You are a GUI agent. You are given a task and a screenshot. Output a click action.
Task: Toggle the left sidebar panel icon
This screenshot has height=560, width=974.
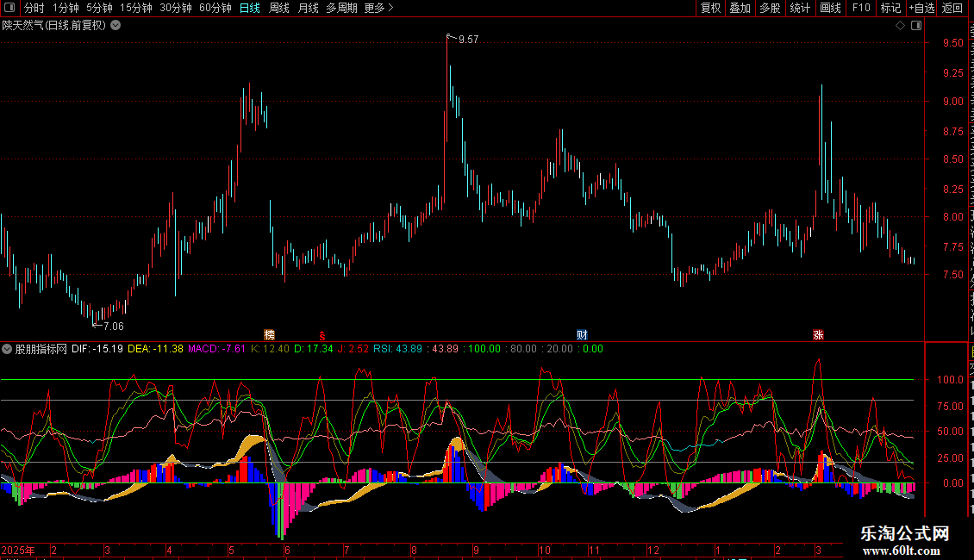pos(9,8)
